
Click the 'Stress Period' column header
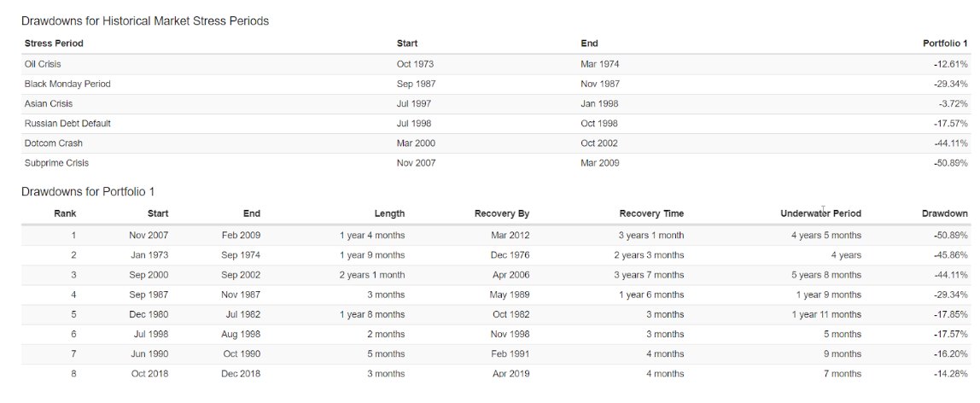click(x=54, y=44)
